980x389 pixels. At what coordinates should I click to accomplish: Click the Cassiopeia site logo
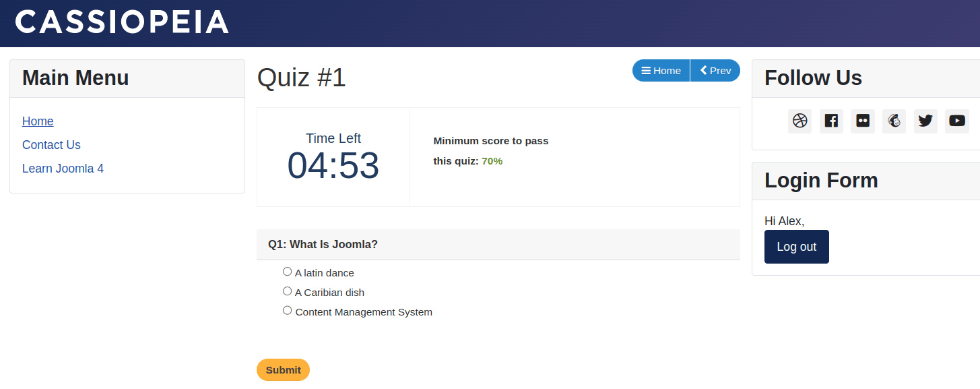coord(122,22)
